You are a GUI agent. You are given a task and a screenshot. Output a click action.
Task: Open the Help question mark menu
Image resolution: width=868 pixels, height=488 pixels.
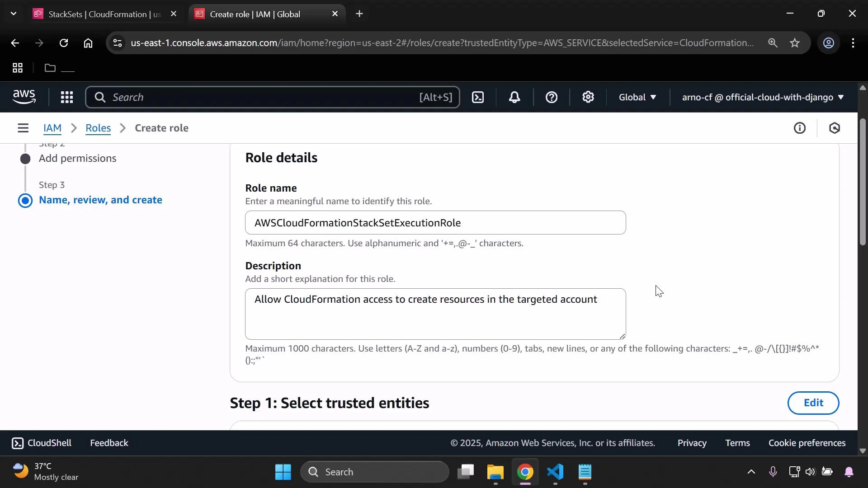552,97
